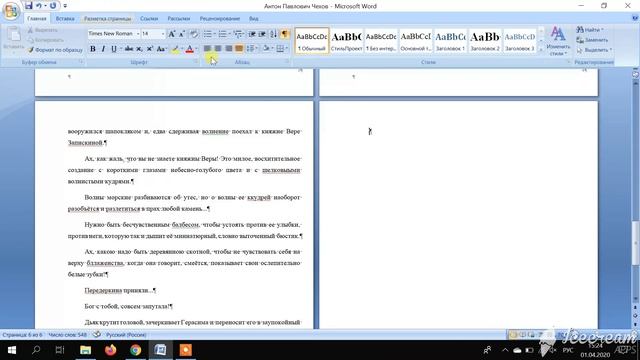Click Заменить (Replace) button
The image size is (640, 360).
[592, 40]
